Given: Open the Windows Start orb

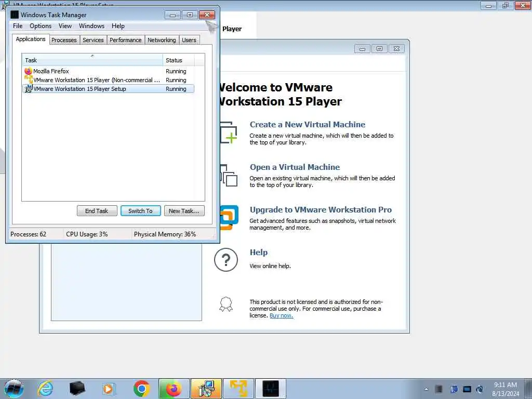Looking at the screenshot, I should click(x=14, y=389).
